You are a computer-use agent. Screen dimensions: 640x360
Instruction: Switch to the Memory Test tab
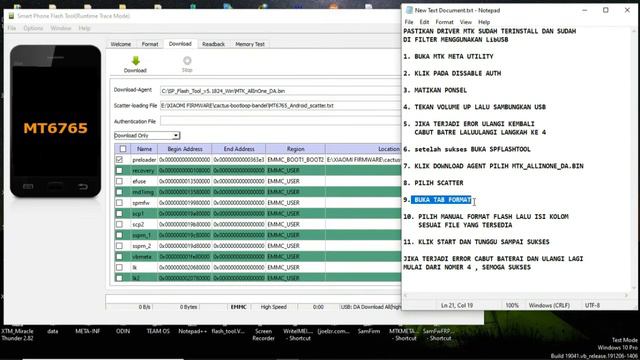(250, 44)
